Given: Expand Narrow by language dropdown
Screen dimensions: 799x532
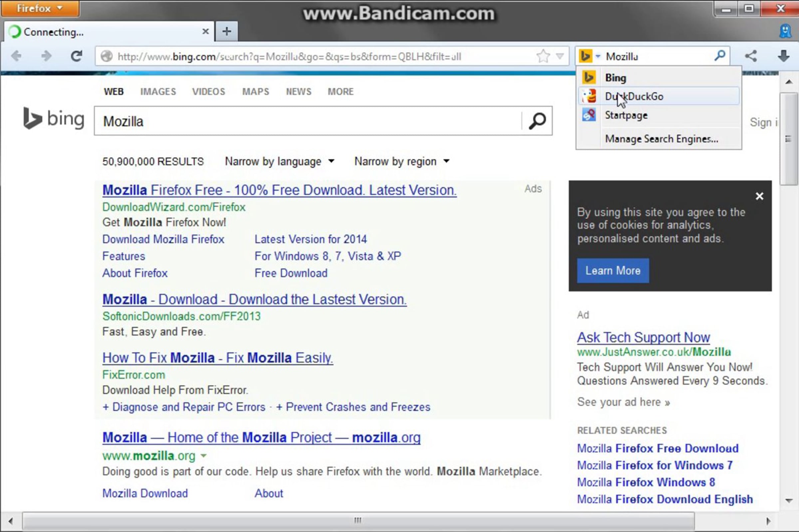Looking at the screenshot, I should coord(280,161).
